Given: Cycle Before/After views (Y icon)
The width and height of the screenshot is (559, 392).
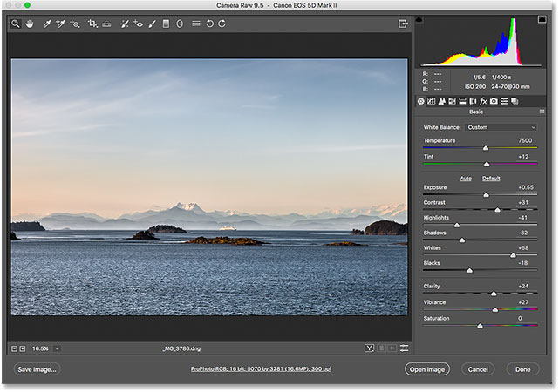Looking at the screenshot, I should tap(370, 348).
